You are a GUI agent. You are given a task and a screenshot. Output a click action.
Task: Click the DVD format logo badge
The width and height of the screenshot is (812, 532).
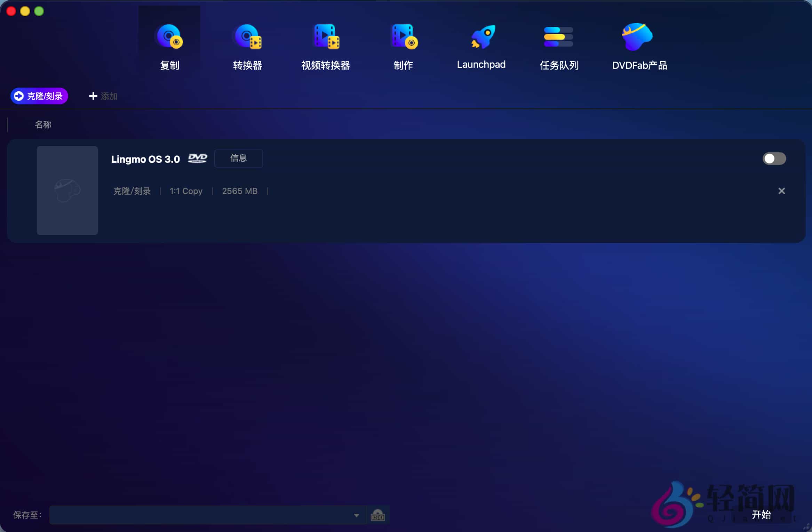pyautogui.click(x=198, y=159)
